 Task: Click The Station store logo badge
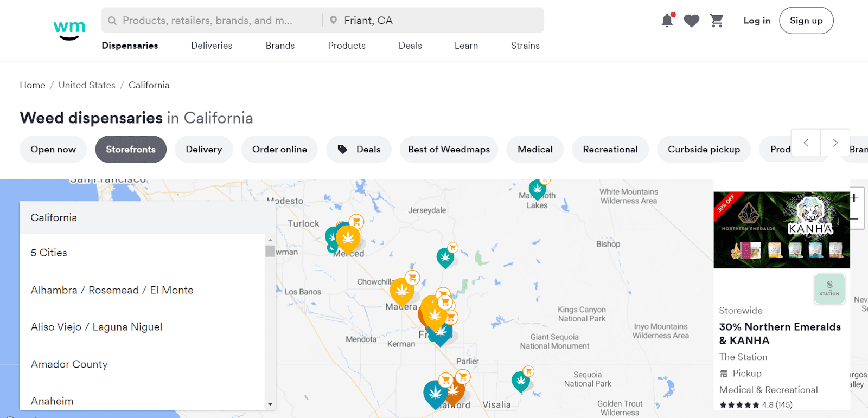click(829, 288)
